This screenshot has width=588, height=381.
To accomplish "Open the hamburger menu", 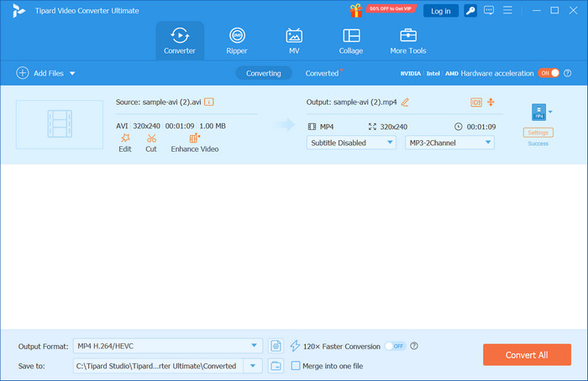I will click(x=507, y=10).
